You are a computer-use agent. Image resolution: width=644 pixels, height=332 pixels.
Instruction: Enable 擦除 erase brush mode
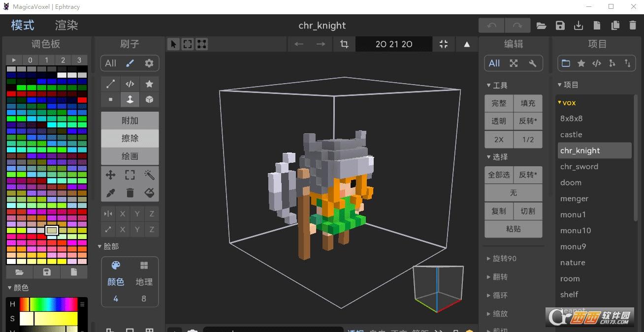(x=130, y=138)
